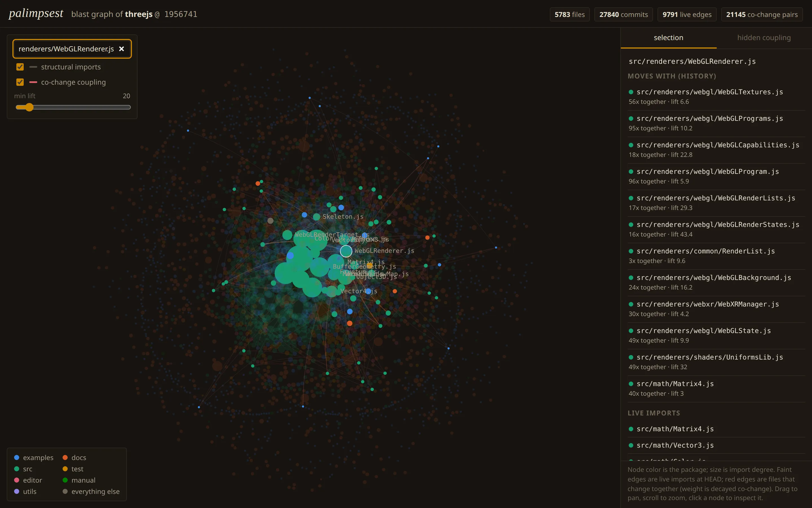Click the "95x together · lift 10.2" text
The height and width of the screenshot is (508, 812).
click(660, 128)
